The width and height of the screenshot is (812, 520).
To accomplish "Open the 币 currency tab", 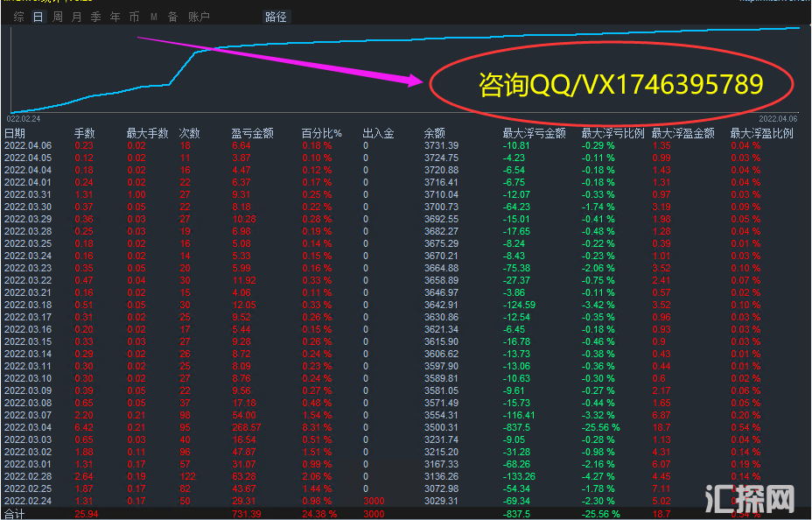I will 134,18.
